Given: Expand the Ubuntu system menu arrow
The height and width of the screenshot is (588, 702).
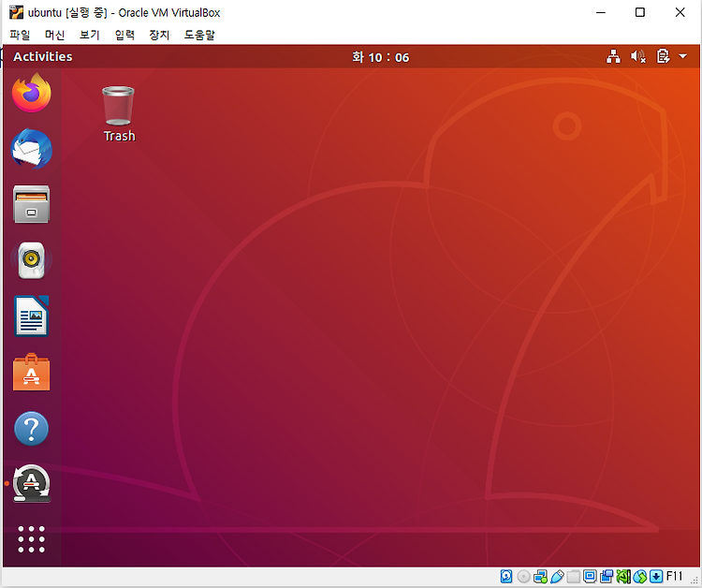Looking at the screenshot, I should coord(682,56).
